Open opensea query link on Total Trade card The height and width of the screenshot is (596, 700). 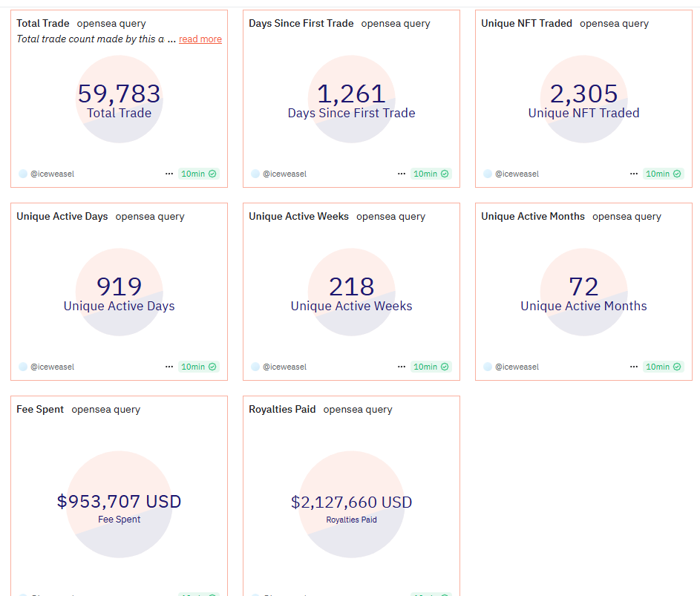pyautogui.click(x=111, y=24)
